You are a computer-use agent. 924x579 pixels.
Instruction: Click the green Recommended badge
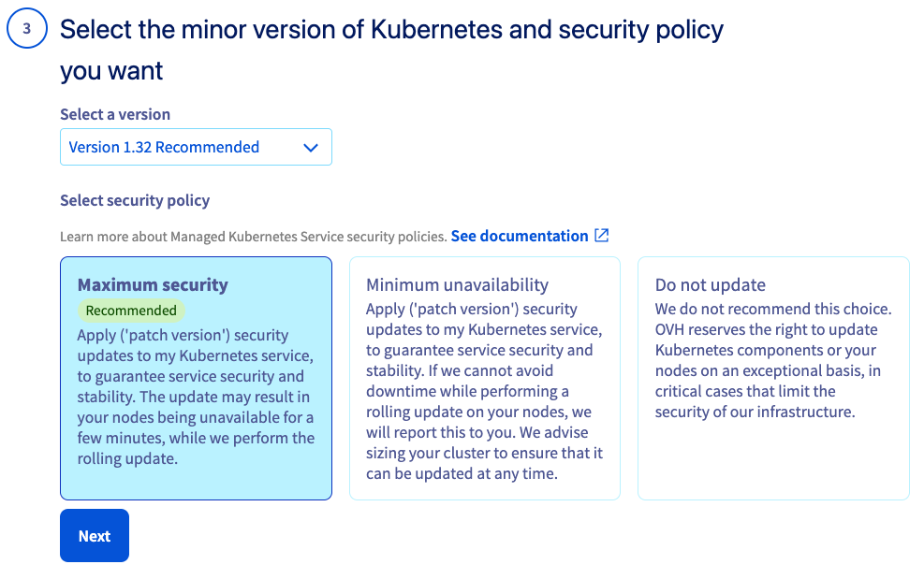pyautogui.click(x=131, y=311)
